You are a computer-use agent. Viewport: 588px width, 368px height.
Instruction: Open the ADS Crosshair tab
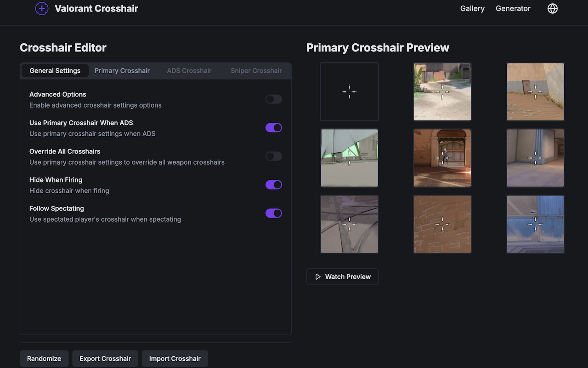pyautogui.click(x=189, y=70)
